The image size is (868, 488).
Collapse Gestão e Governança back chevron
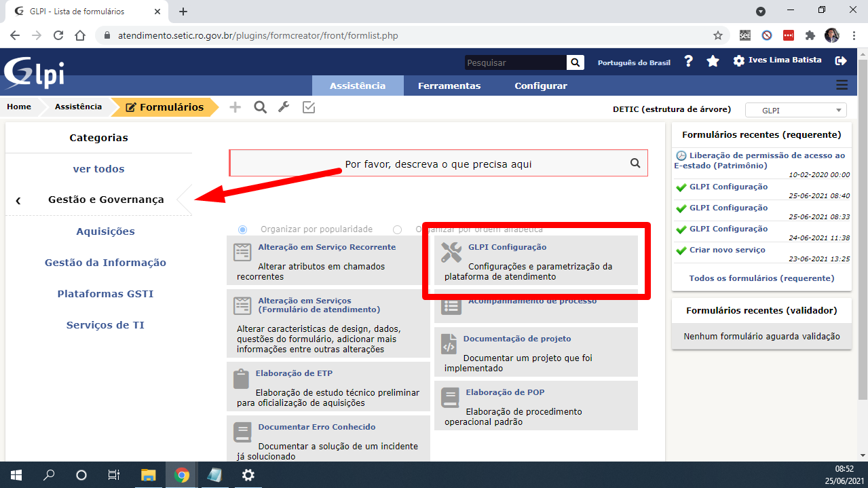[x=18, y=200]
